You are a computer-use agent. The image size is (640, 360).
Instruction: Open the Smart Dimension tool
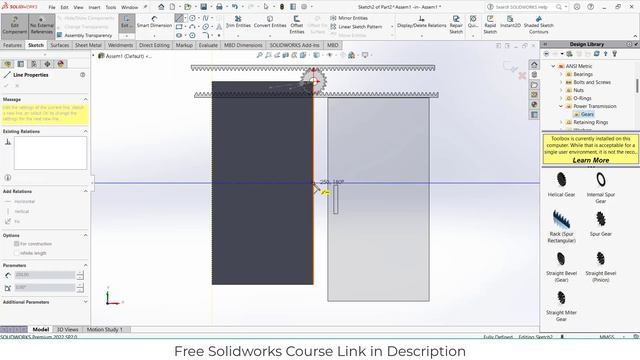coord(154,23)
